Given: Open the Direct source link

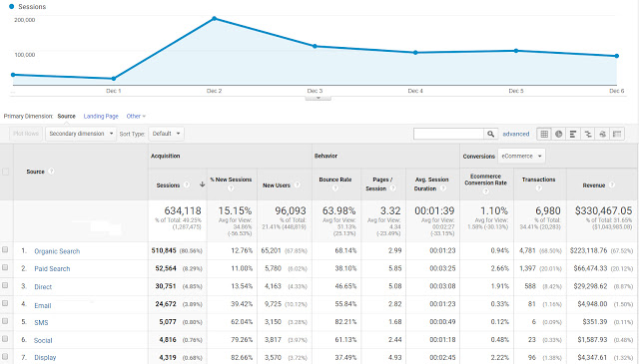Looking at the screenshot, I should 43,286.
